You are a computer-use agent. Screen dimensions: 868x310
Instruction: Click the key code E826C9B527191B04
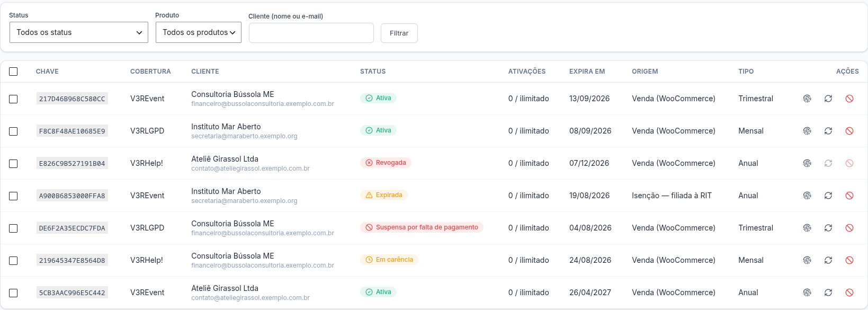(72, 163)
